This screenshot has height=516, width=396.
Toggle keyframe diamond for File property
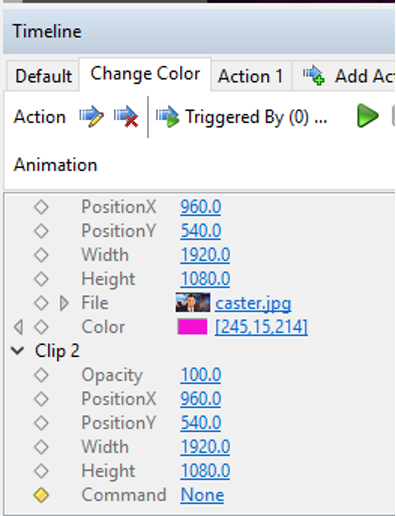click(41, 303)
